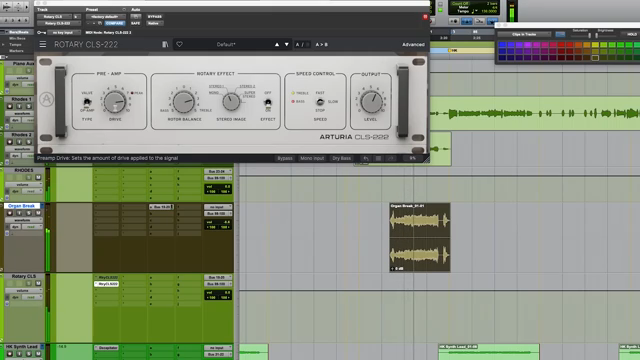
Task: Open the Arturia plugin hamburger menu
Action: [x=42, y=44]
